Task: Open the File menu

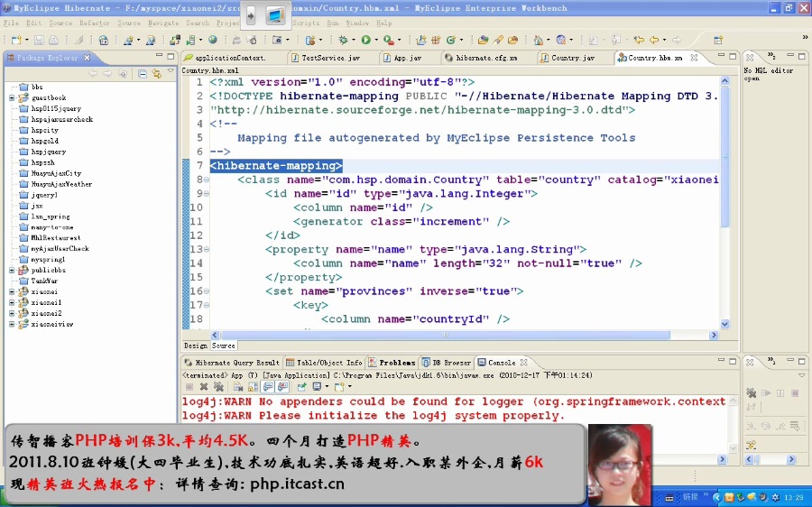Action: [x=11, y=23]
